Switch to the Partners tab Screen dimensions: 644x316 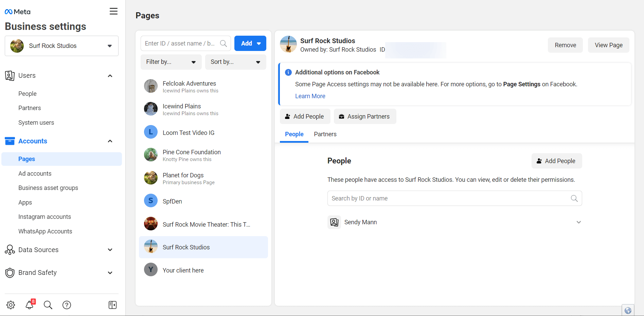pos(325,134)
